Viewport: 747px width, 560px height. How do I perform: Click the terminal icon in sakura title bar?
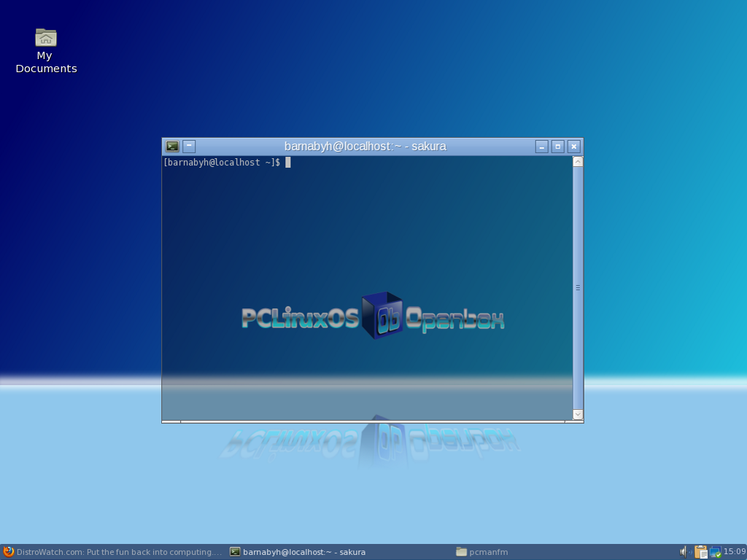coord(172,146)
